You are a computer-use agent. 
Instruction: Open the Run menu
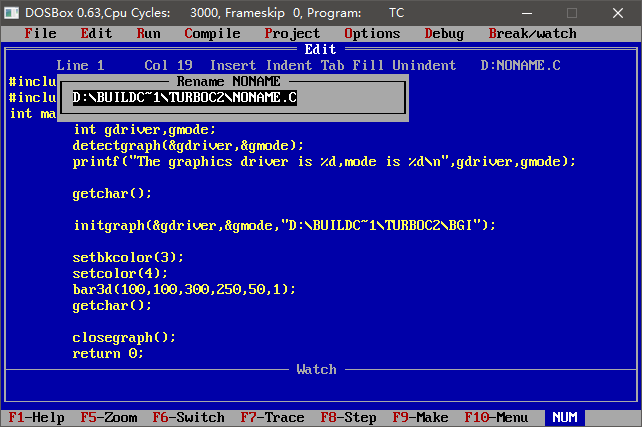tap(148, 33)
